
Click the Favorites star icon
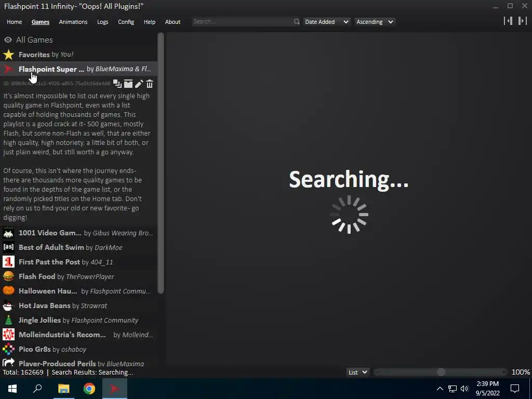[x=8, y=54]
